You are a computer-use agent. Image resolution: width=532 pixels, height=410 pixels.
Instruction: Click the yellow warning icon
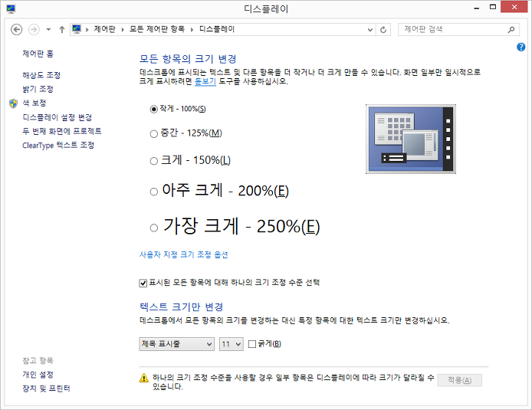click(144, 378)
